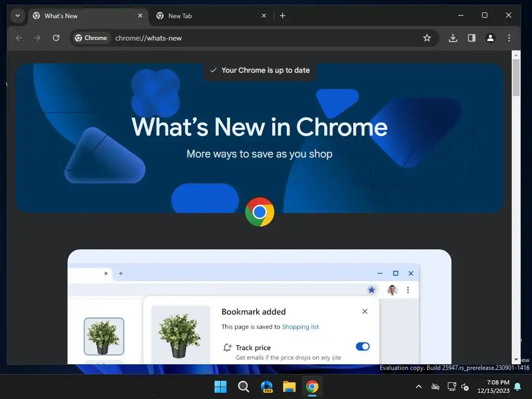Go back to previous page

pos(19,38)
